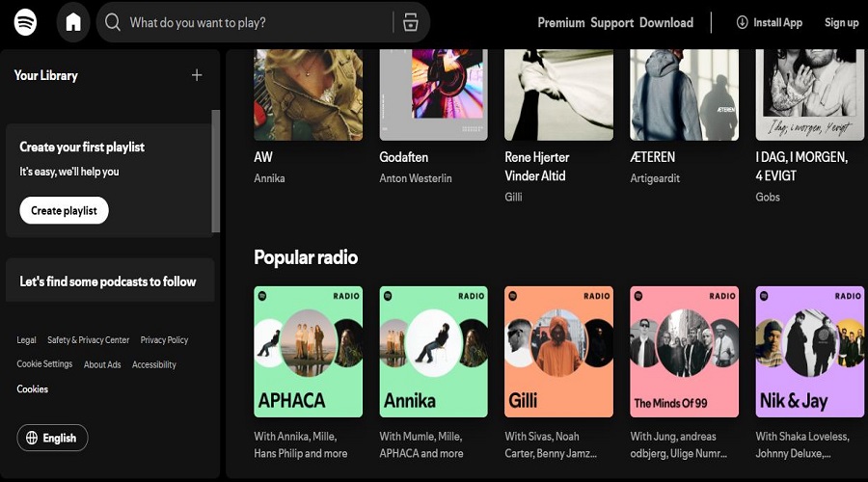Viewport: 868px width, 482px height.
Task: Click the Spotify logo icon
Action: (26, 22)
